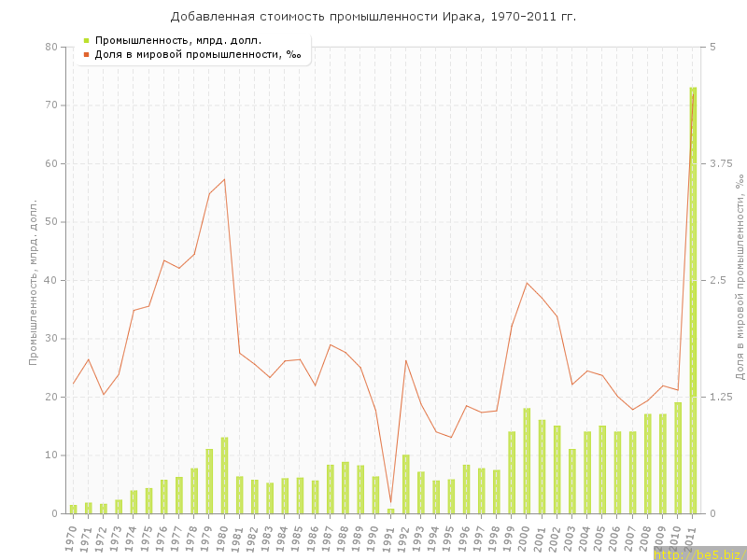
Task: Click the right axis title Доля в мировой промышленности
Action: pos(739,280)
